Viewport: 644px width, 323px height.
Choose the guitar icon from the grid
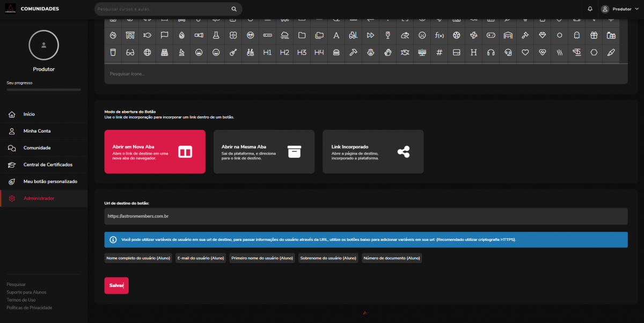tap(233, 53)
